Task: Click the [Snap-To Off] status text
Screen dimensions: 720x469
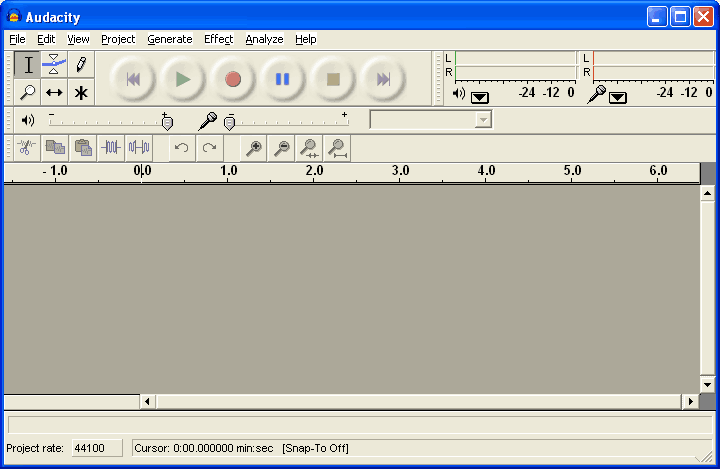Action: (315, 448)
